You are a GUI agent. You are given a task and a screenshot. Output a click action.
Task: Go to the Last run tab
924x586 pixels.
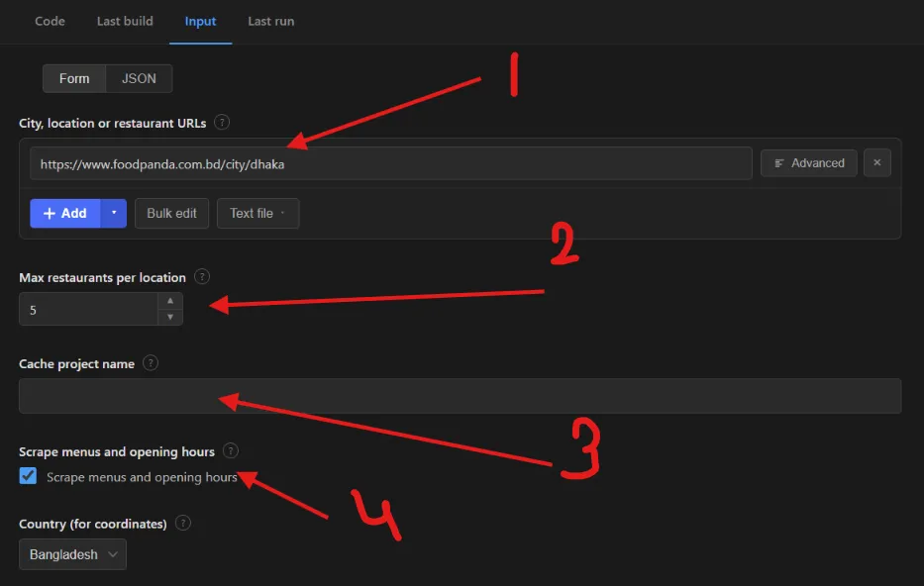coord(271,21)
